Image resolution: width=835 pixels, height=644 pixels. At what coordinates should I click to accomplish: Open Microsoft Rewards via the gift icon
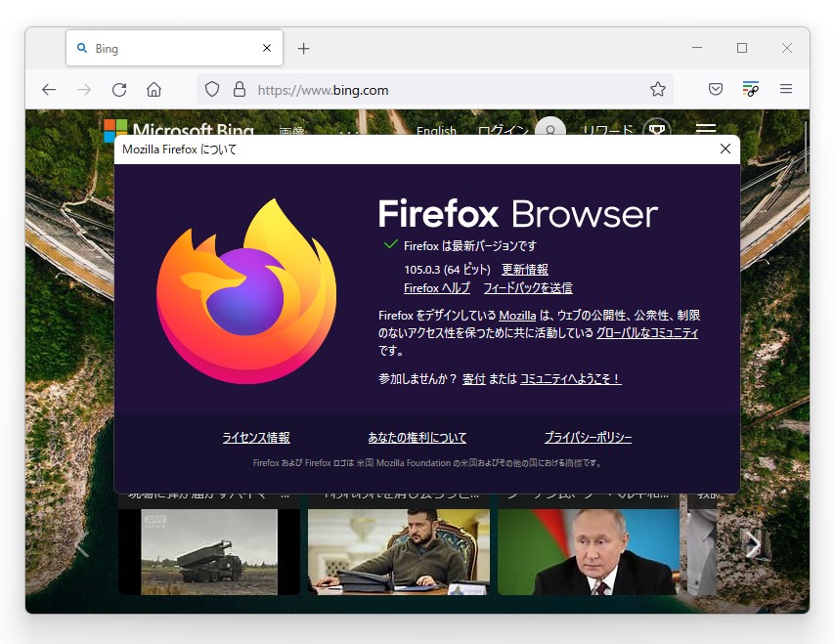[x=657, y=130]
